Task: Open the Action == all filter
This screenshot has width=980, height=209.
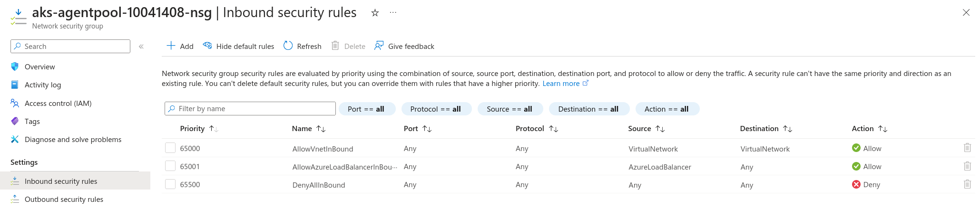Action: tap(666, 109)
